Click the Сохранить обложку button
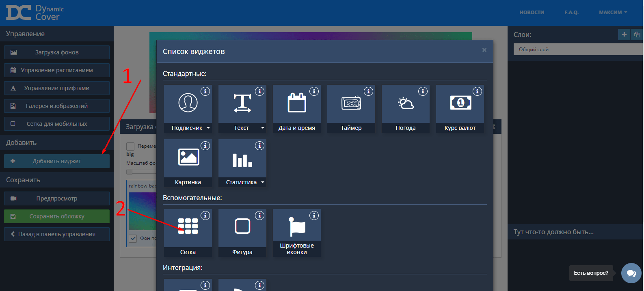The height and width of the screenshot is (291, 644). tap(57, 216)
